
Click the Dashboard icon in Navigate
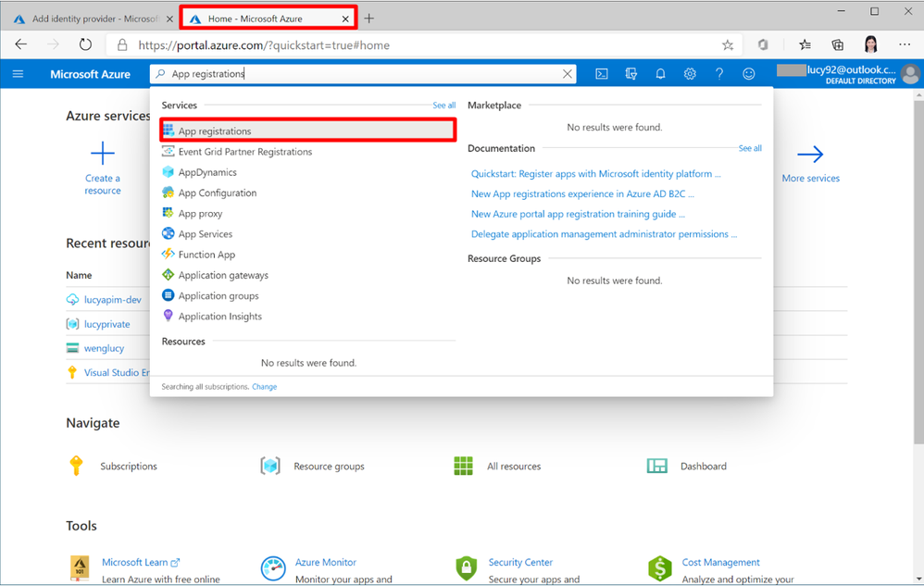pyautogui.click(x=657, y=466)
